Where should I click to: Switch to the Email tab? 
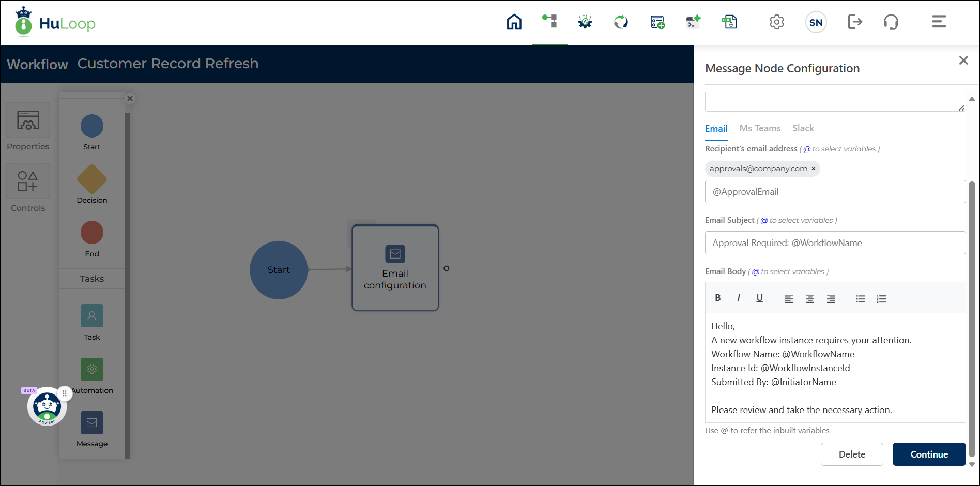pyautogui.click(x=716, y=129)
